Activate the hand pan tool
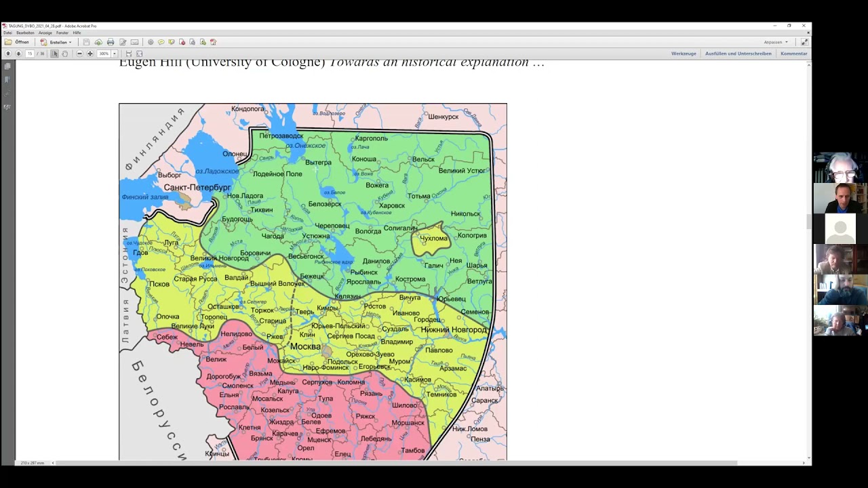 point(65,54)
